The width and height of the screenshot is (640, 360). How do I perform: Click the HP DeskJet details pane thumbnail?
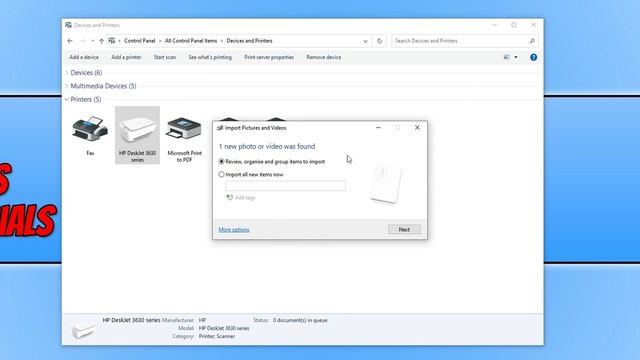(83, 329)
